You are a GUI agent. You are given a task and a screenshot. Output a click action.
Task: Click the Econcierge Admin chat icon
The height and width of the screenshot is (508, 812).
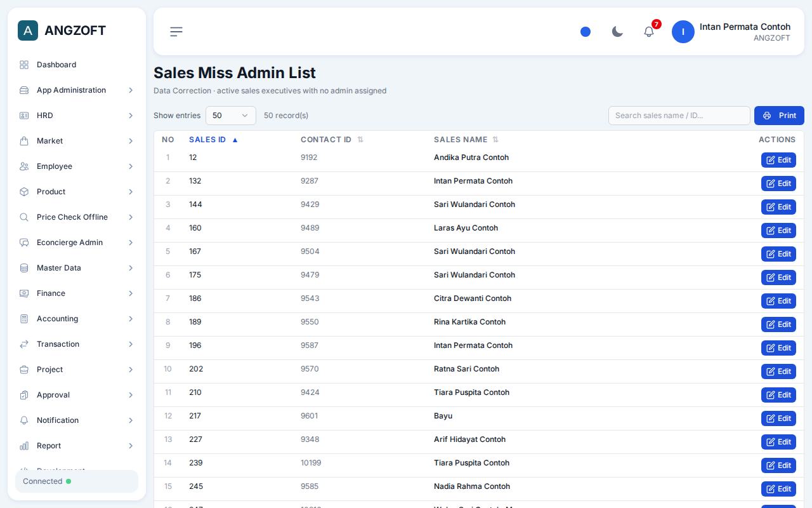tap(24, 243)
